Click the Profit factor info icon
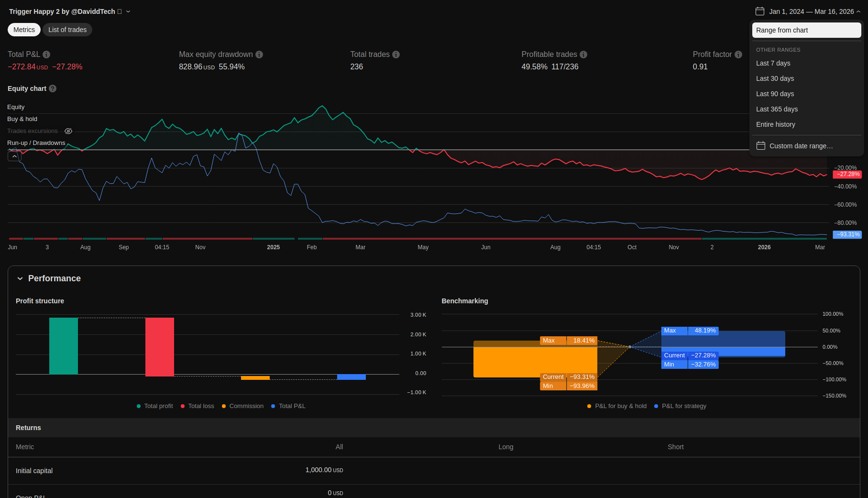868x498 pixels. pos(738,55)
